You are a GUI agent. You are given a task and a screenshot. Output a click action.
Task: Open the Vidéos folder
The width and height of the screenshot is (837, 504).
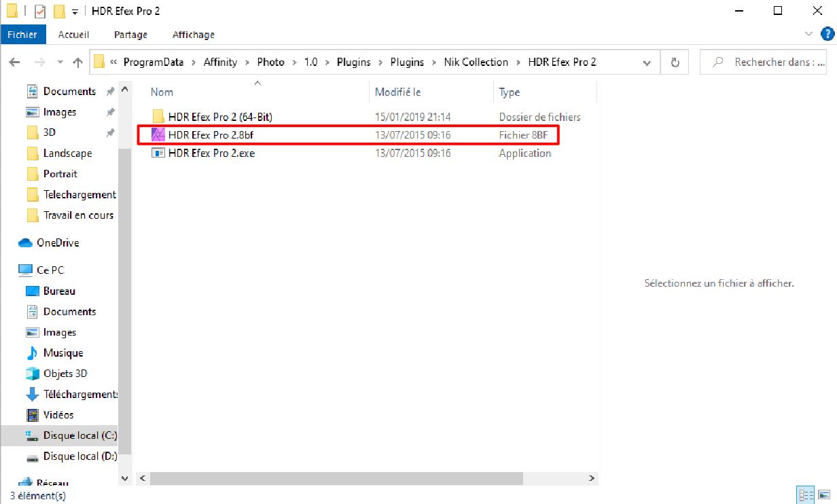click(58, 414)
